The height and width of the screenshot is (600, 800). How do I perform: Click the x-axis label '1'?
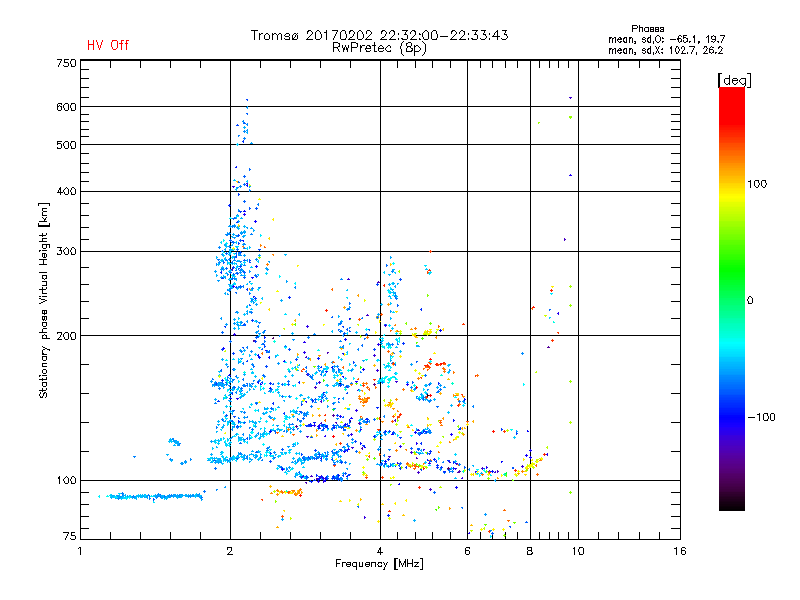80,551
